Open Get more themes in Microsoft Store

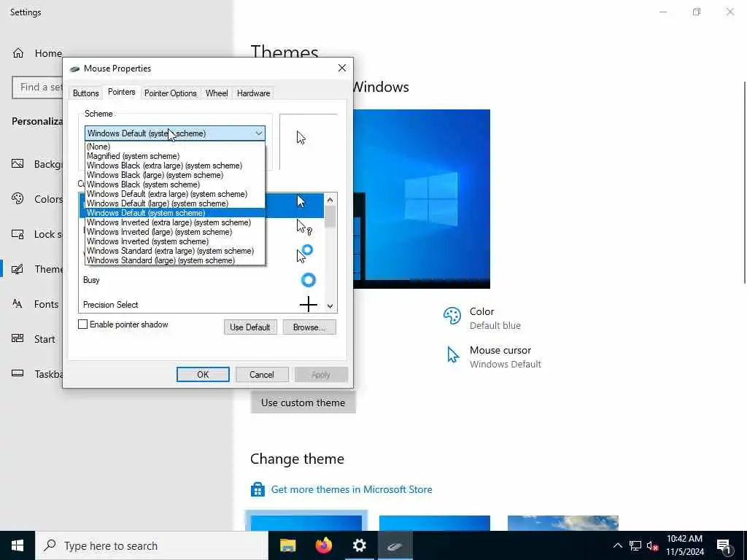(352, 489)
